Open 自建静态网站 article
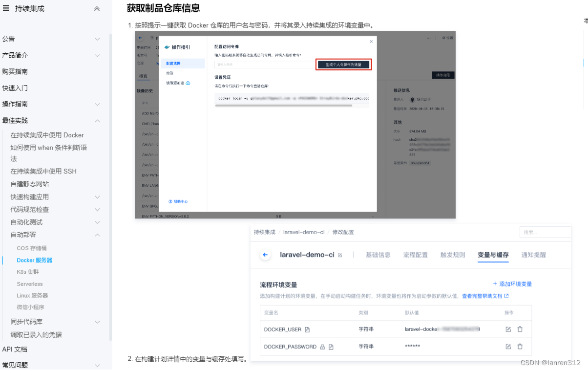Viewport: 588px width, 370px height. pos(30,184)
